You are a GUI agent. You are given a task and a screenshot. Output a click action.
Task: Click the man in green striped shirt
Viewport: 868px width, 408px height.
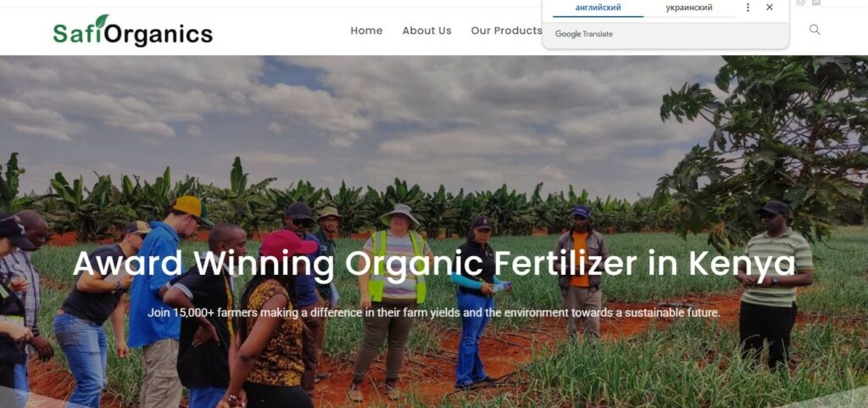tap(774, 285)
